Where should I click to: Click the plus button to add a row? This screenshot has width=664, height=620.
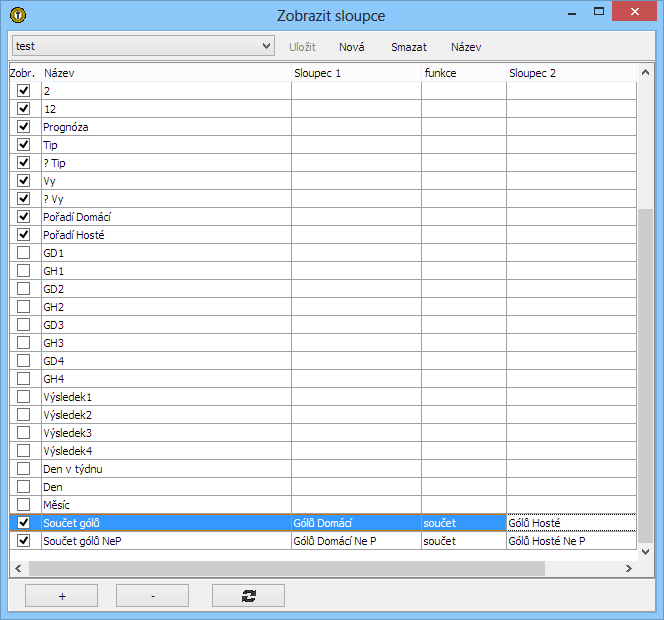(62, 596)
